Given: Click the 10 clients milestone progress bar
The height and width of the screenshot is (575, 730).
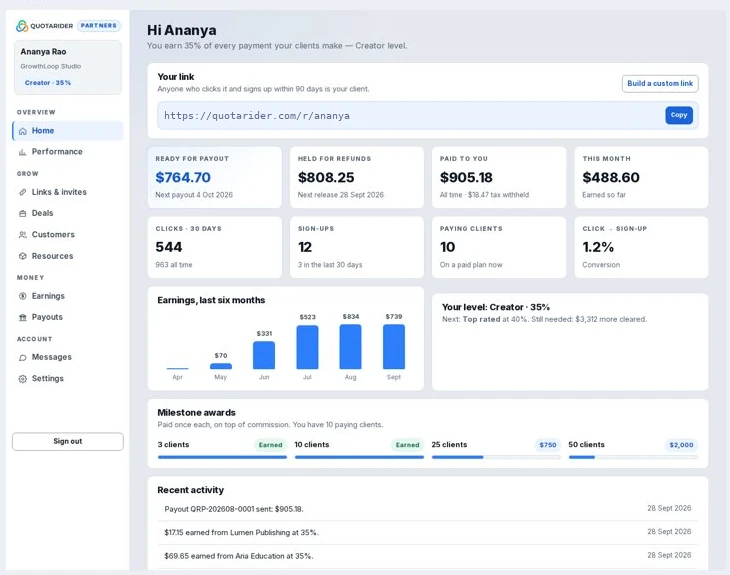Looking at the screenshot, I should (359, 457).
